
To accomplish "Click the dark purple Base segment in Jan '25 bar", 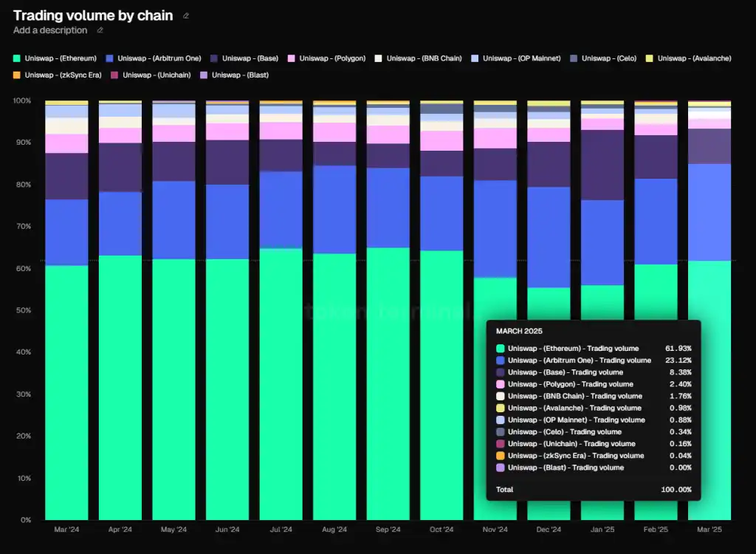I will 602,165.
